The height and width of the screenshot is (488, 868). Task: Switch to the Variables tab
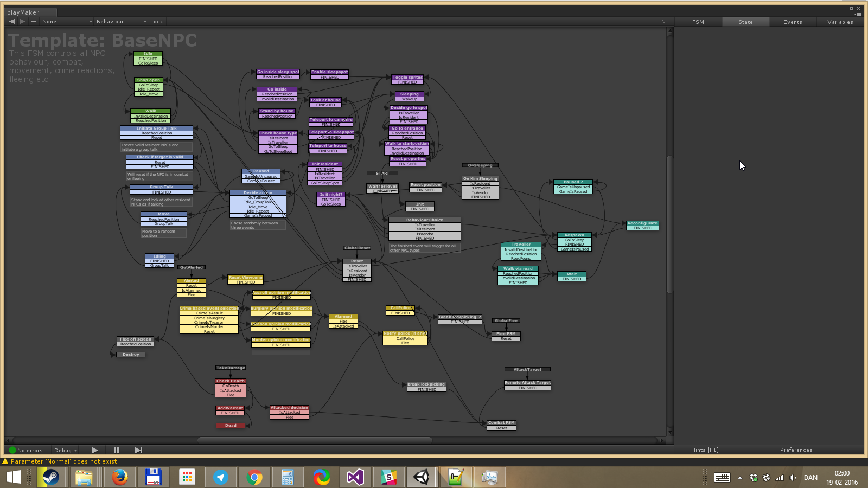pyautogui.click(x=840, y=22)
